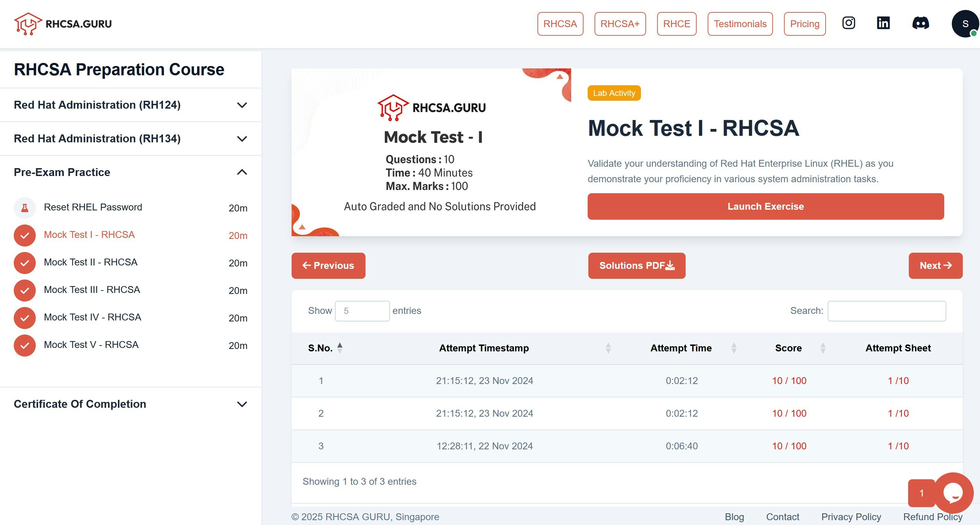This screenshot has height=525, width=980.
Task: Click pagination page 1 button
Action: (921, 493)
